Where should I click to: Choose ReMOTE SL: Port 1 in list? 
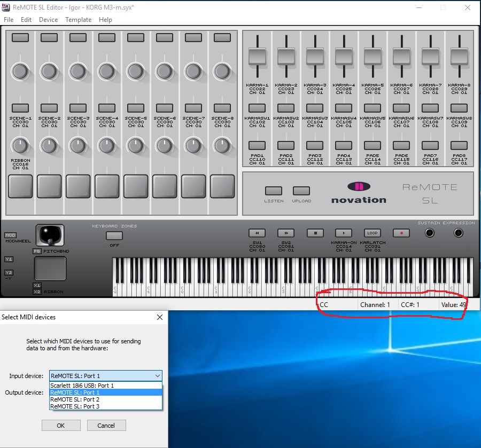(x=105, y=392)
